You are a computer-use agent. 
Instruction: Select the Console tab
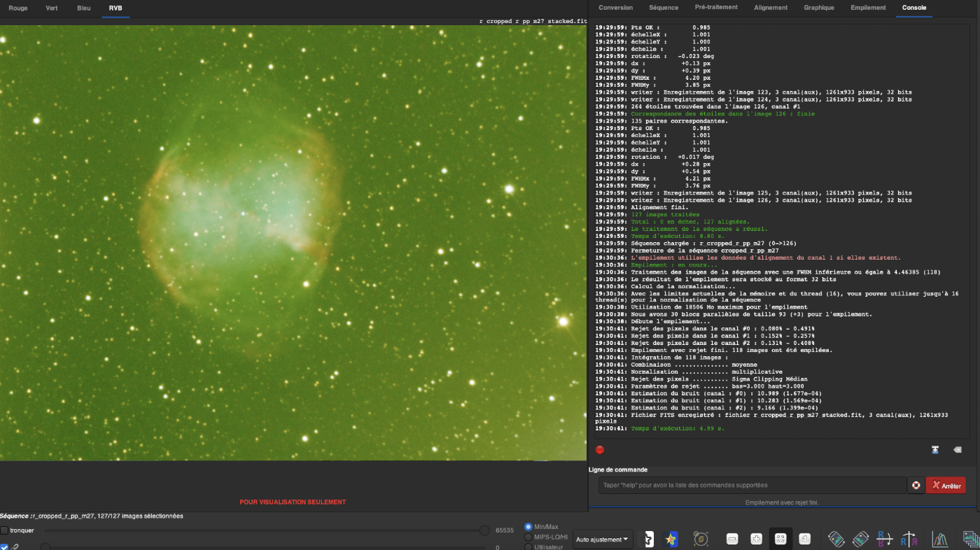coord(914,8)
